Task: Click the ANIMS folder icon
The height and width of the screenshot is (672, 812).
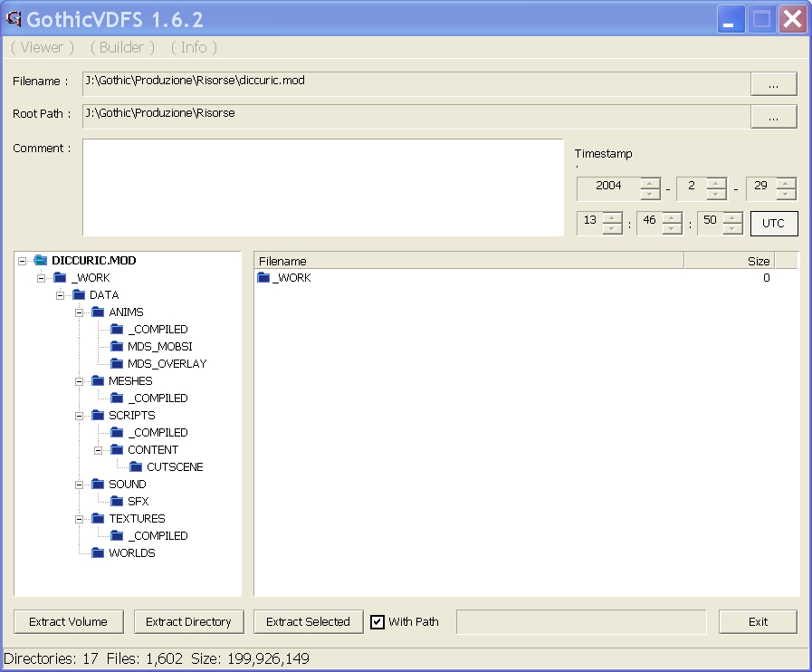Action: pos(99,312)
